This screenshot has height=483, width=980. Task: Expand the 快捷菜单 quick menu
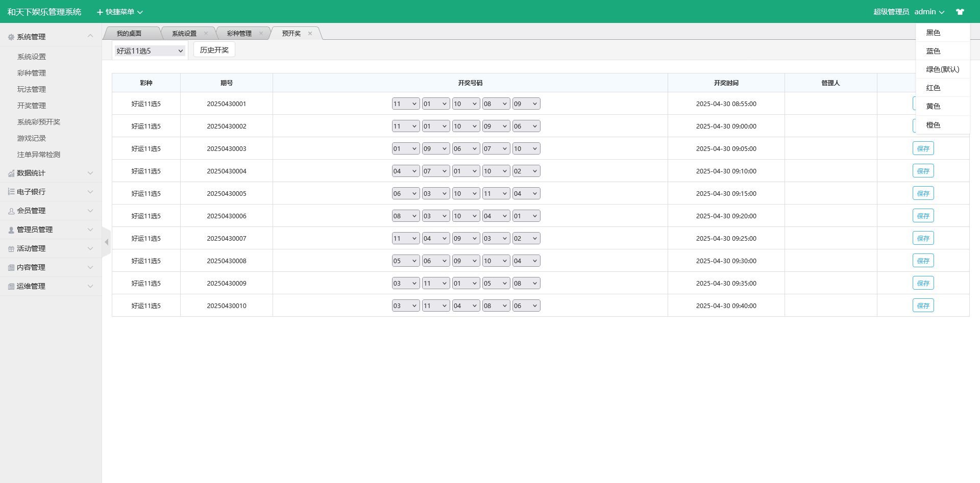pos(120,12)
